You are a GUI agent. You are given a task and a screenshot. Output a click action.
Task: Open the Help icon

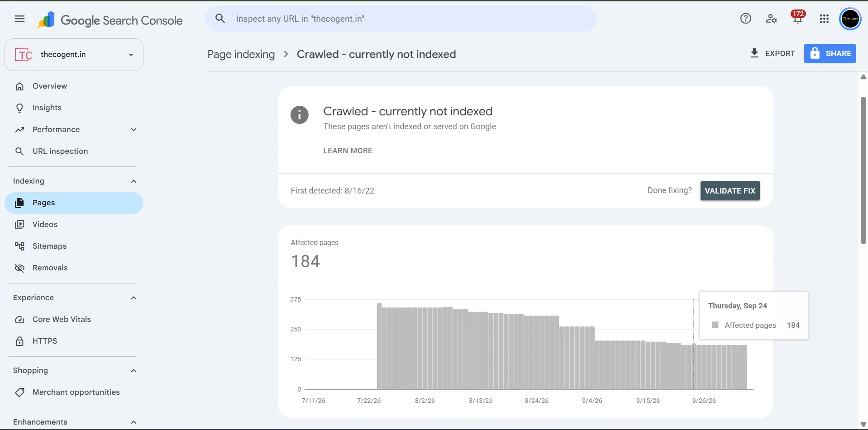(x=745, y=19)
